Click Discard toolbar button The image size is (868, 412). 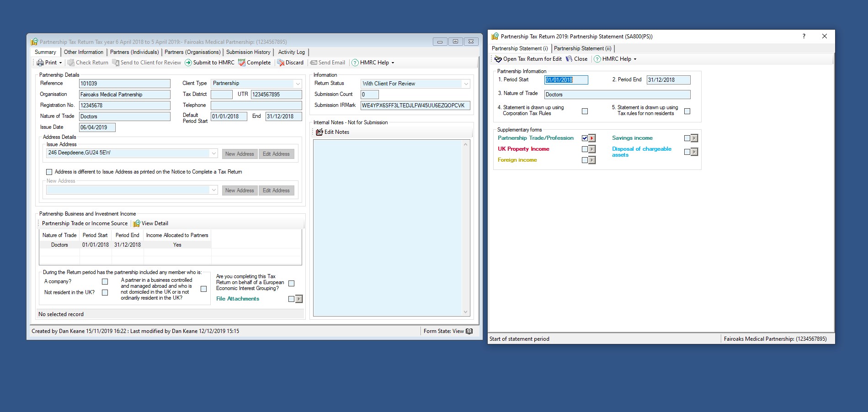point(290,63)
